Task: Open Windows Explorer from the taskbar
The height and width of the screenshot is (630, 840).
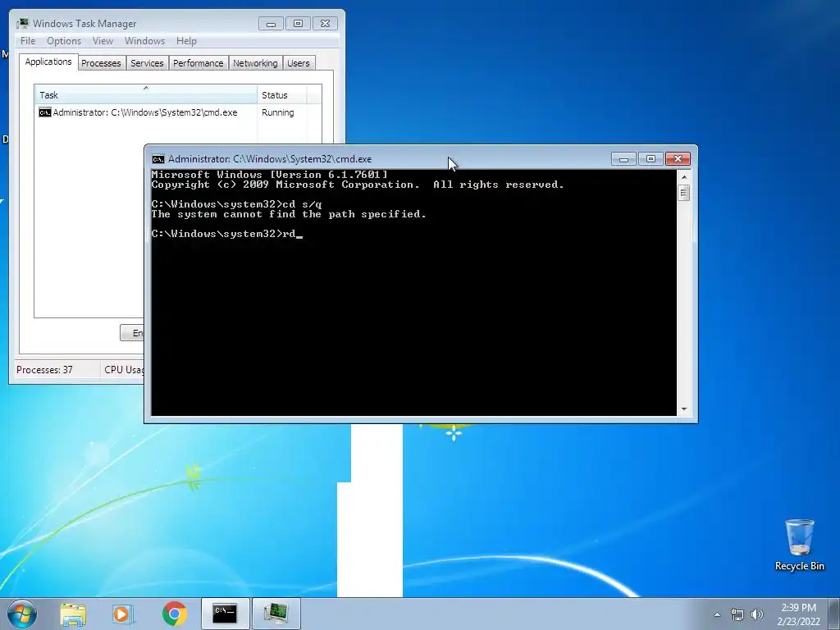Action: [73, 614]
